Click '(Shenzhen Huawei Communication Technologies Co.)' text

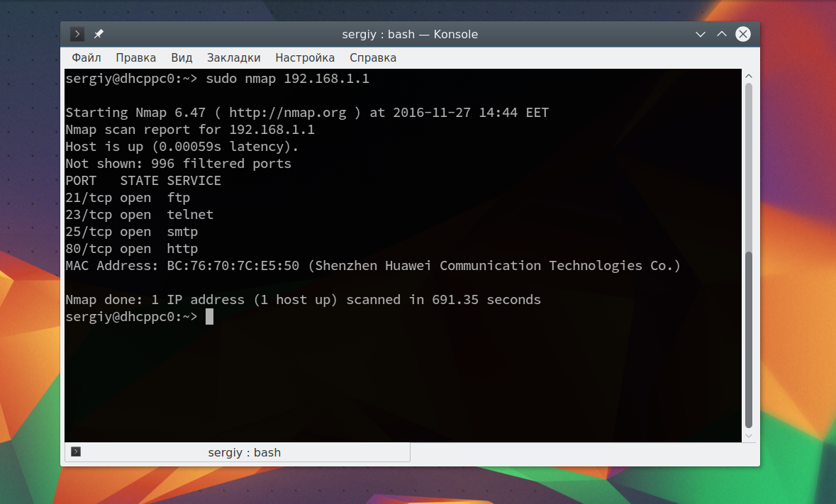click(x=494, y=266)
